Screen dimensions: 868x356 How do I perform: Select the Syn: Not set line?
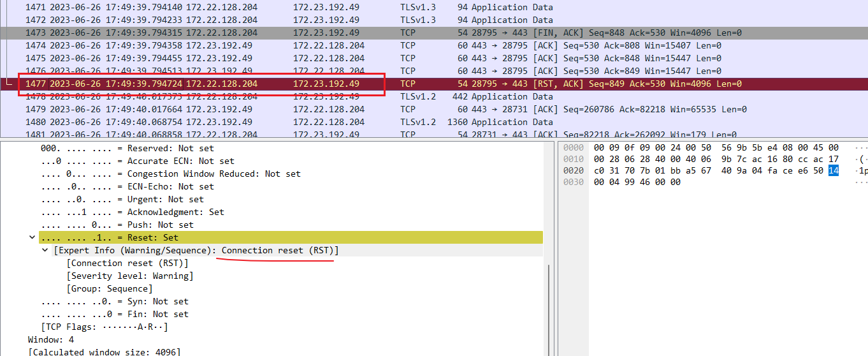[114, 301]
